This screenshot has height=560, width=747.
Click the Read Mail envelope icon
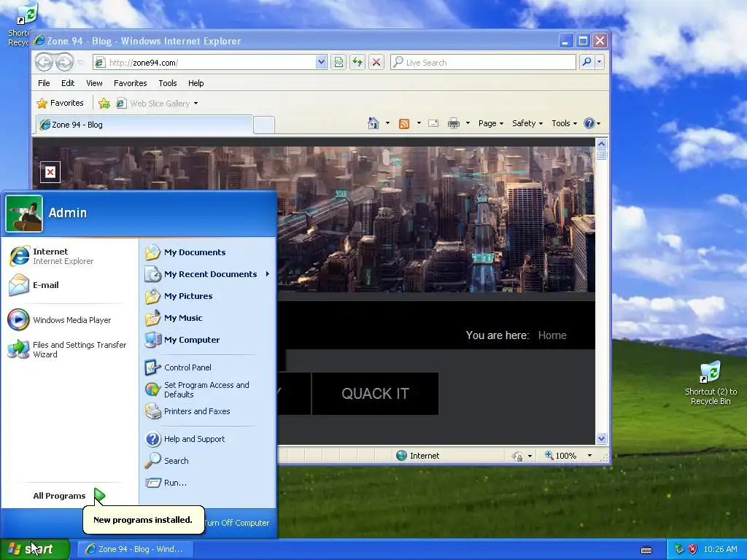point(433,123)
